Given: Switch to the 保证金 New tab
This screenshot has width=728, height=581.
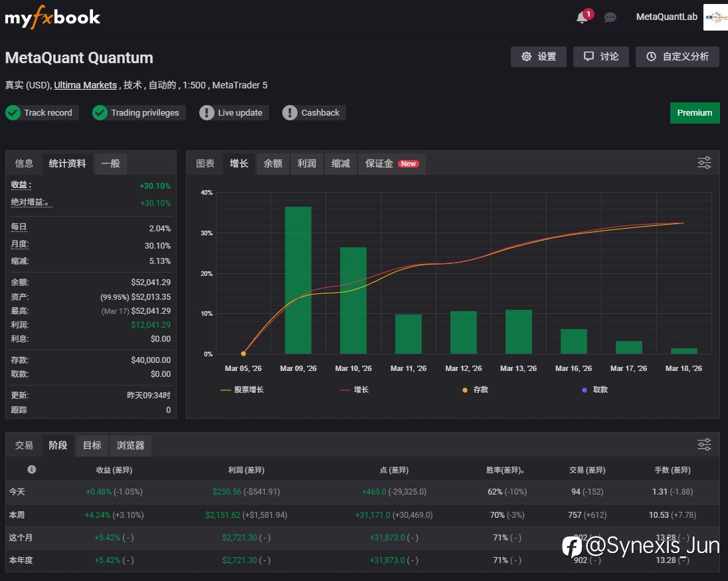Looking at the screenshot, I should tap(392, 164).
